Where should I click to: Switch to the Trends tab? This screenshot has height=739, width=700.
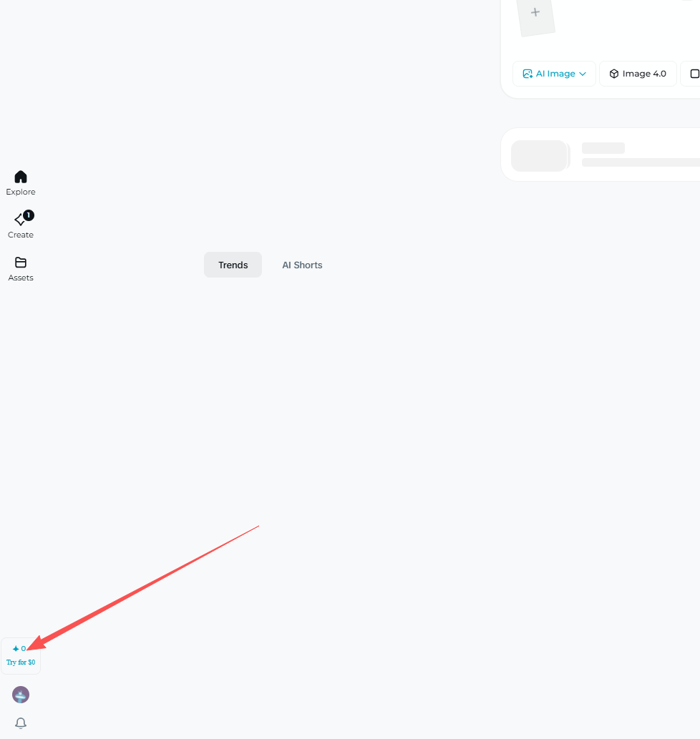(x=233, y=265)
